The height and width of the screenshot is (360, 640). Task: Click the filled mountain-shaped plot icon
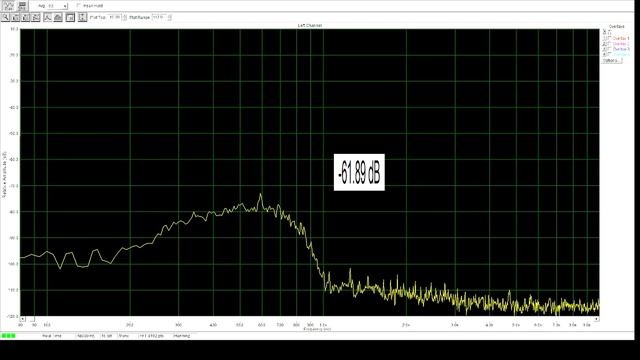pyautogui.click(x=58, y=17)
